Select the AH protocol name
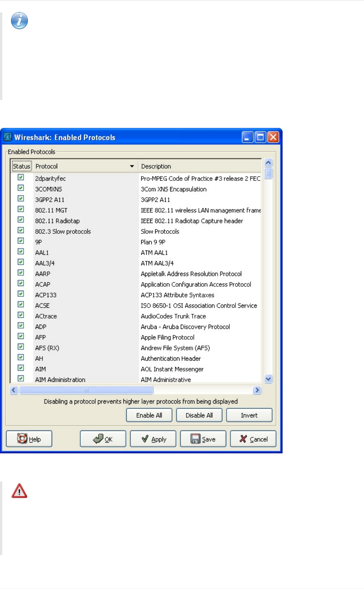Screen dimensions: 364x589 tap(39, 359)
